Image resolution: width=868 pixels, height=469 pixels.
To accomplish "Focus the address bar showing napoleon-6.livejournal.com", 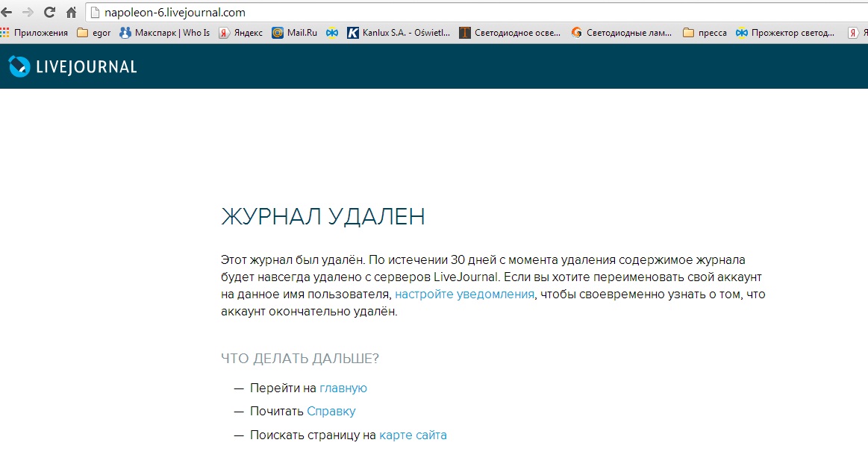I will (x=476, y=12).
